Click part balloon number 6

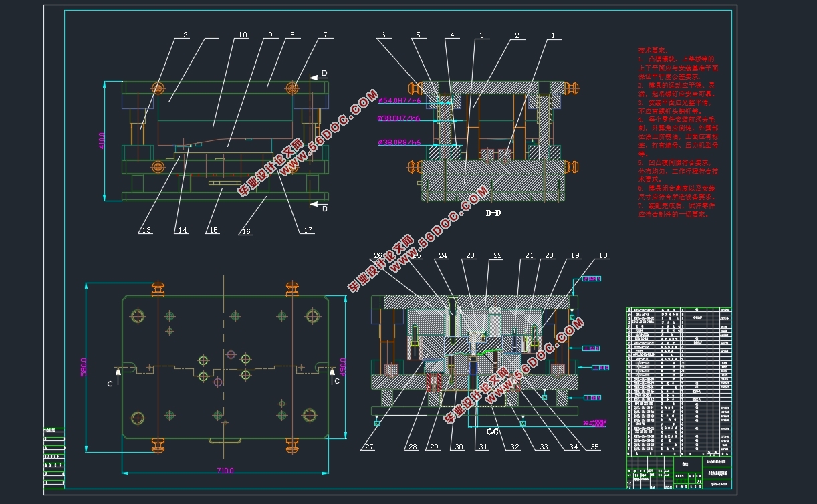pos(384,35)
